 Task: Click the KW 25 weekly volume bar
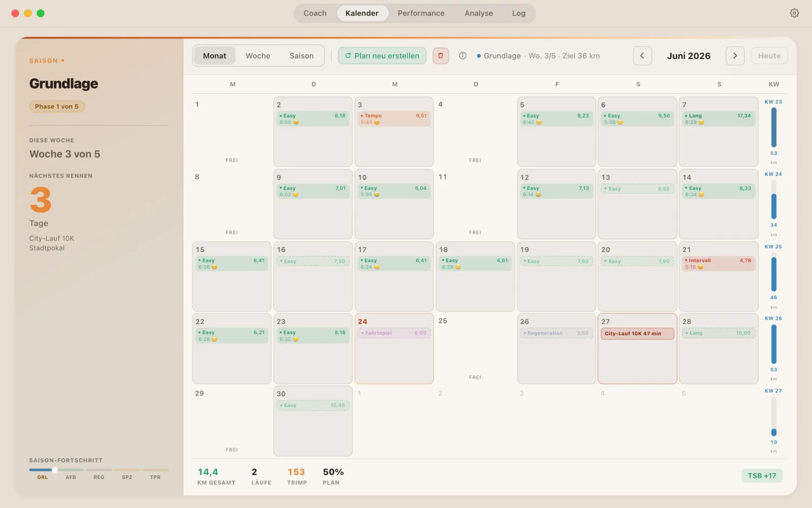[x=773, y=272]
